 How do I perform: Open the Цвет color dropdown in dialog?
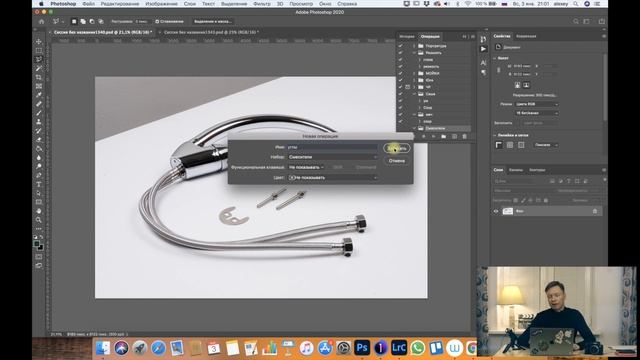pos(332,178)
